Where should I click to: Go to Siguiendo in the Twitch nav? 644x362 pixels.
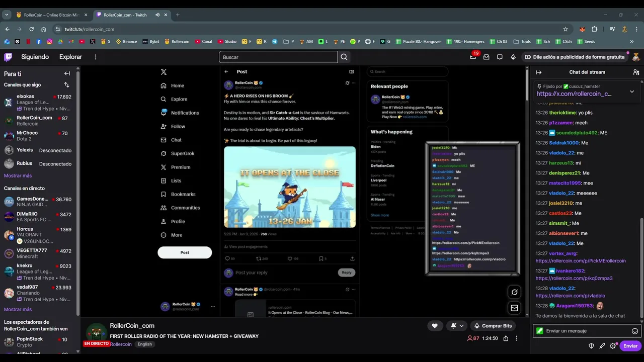coord(35,57)
